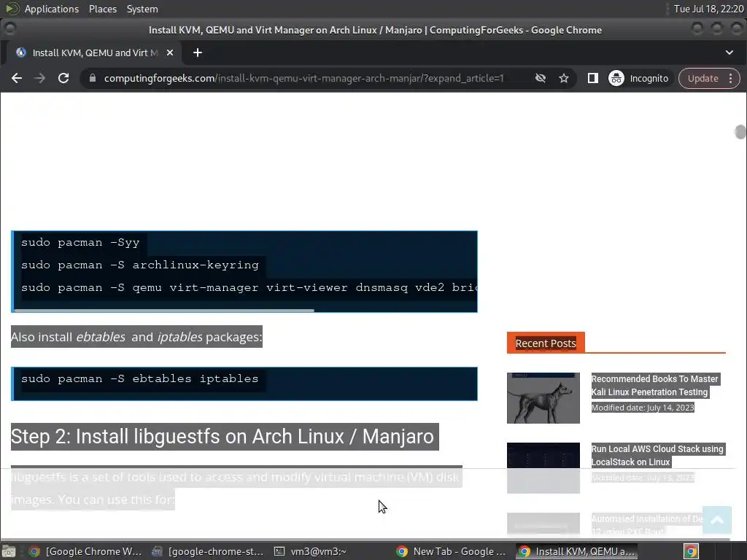Screen dimensions: 747x560
Task: Click the code block horizontal scrollbar
Action: (x=164, y=311)
